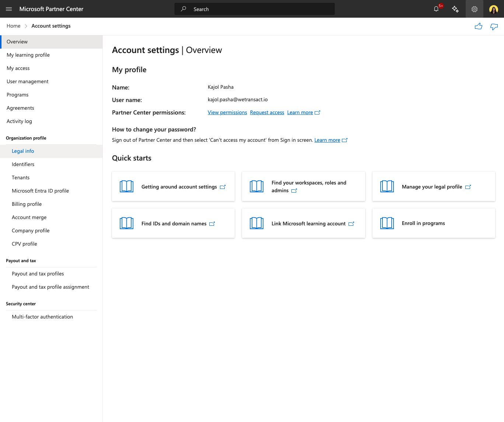Open Legal info under Organization profile
Viewport: 504px width, 422px height.
pos(51,151)
